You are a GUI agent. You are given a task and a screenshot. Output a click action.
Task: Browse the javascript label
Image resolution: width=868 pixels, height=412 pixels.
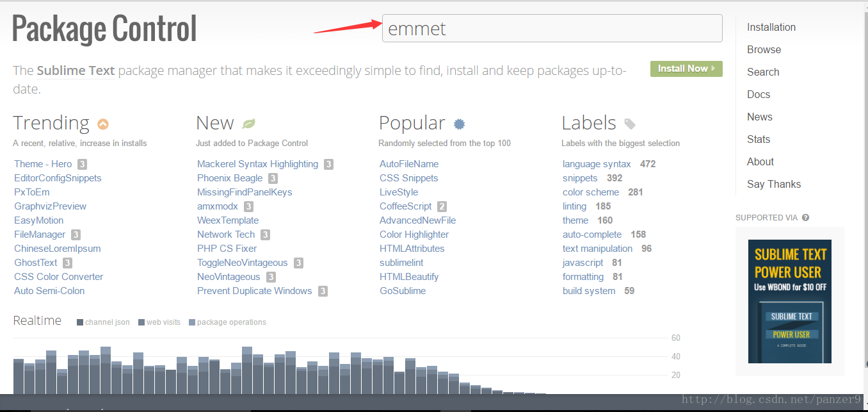[x=583, y=263]
